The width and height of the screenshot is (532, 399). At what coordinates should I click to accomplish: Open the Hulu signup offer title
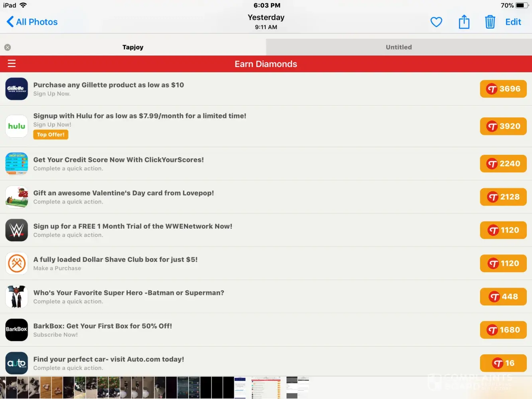point(140,116)
